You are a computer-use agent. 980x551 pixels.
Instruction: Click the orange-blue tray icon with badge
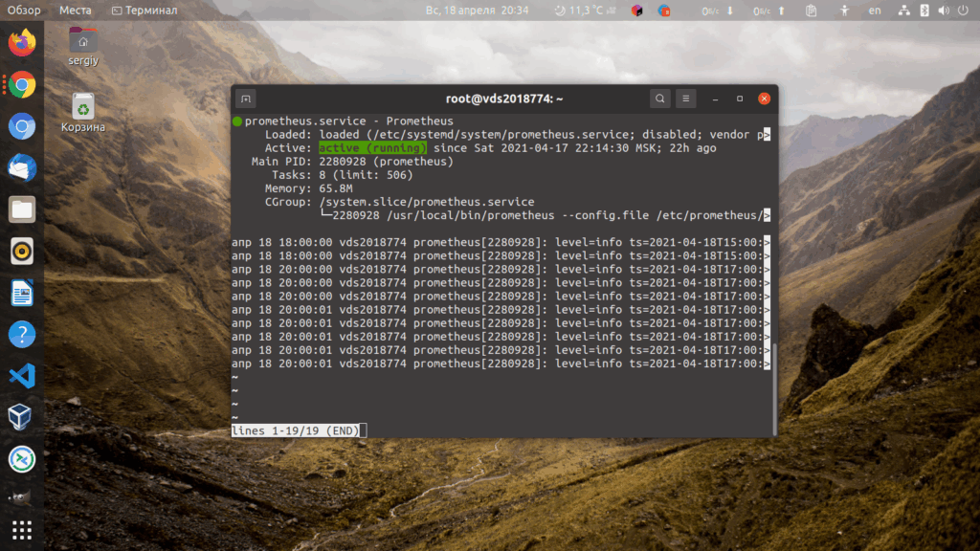point(664,11)
